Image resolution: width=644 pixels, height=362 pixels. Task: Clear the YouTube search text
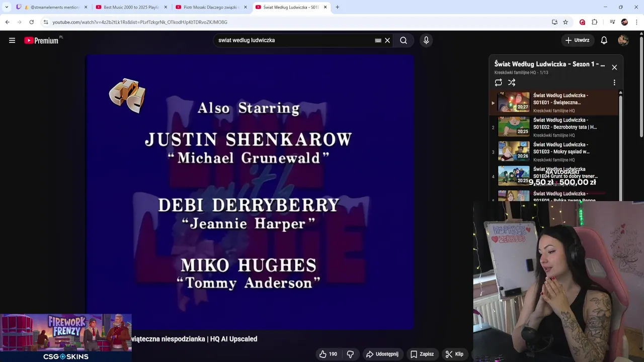[x=387, y=40]
